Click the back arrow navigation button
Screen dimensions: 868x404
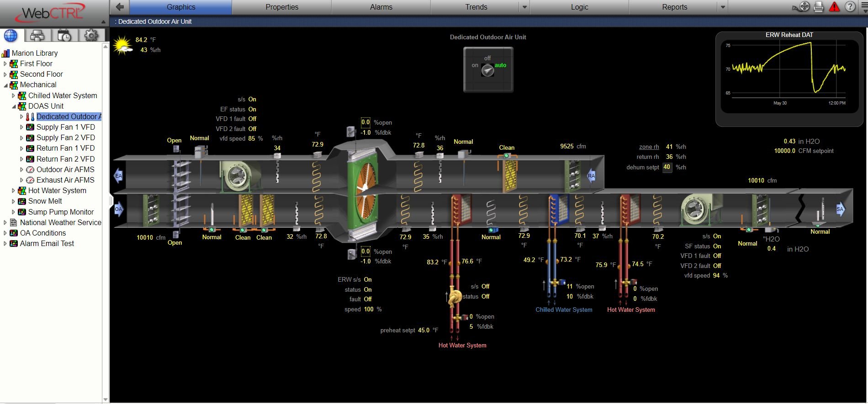click(x=120, y=7)
